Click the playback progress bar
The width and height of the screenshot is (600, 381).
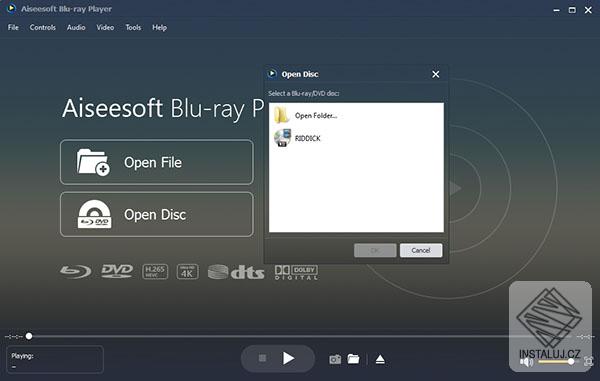[300, 336]
